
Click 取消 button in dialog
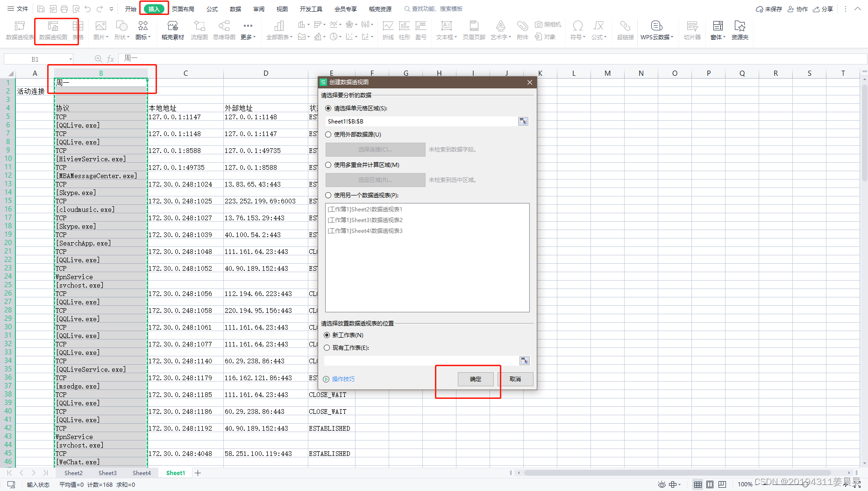[515, 379]
